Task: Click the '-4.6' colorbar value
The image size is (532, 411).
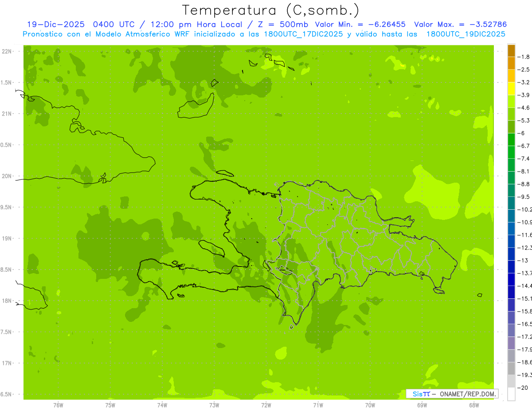Action: [x=524, y=108]
